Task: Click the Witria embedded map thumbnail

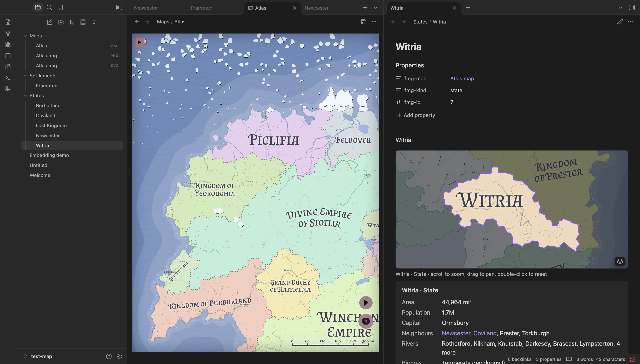Action: 511,209
